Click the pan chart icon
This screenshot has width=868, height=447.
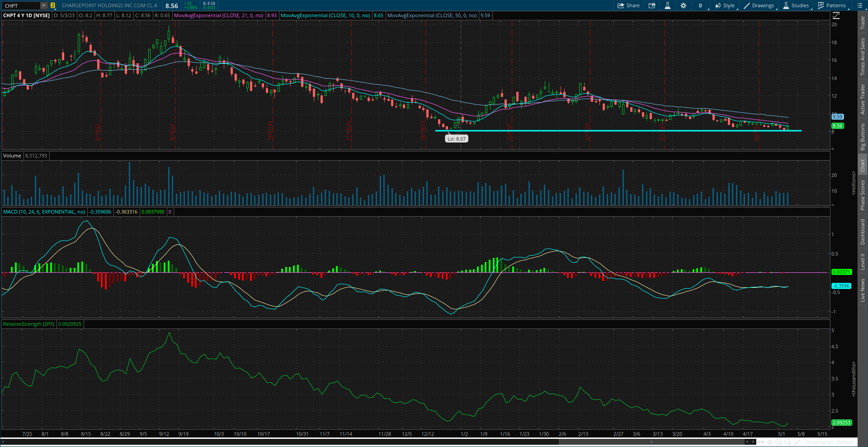point(761,442)
